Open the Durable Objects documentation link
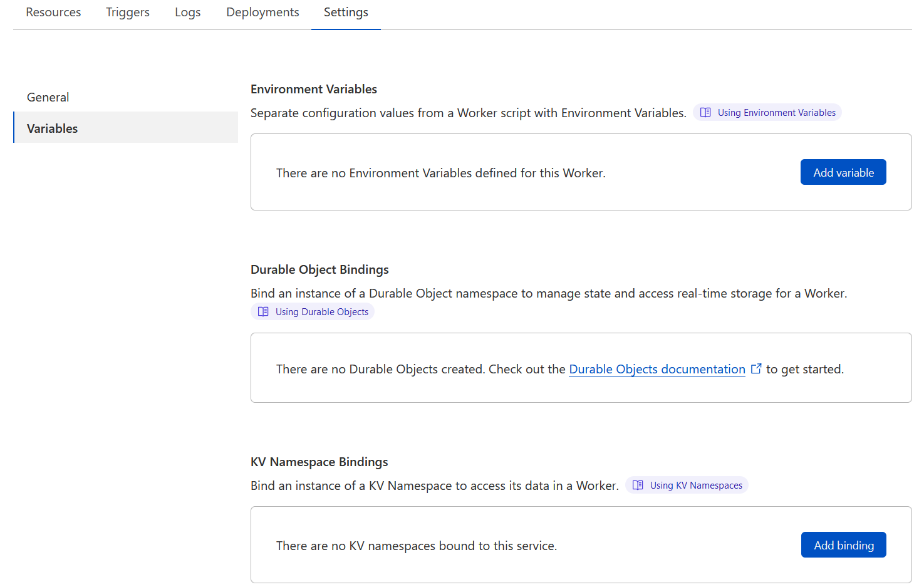The width and height of the screenshot is (924, 587). click(x=657, y=369)
